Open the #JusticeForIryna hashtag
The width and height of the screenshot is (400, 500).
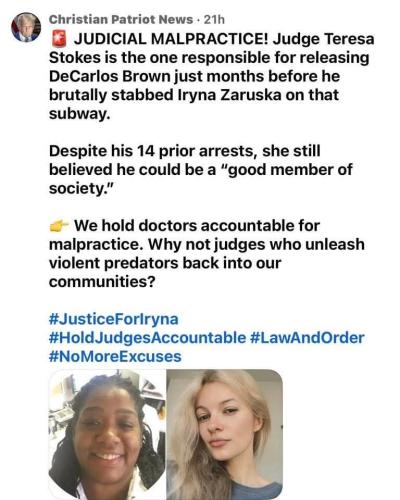pos(114,319)
